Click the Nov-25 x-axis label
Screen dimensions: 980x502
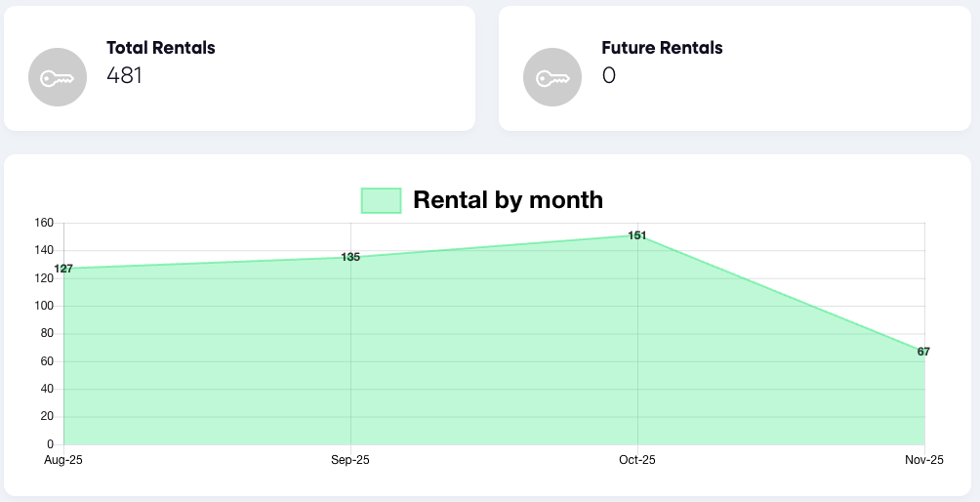coord(923,460)
